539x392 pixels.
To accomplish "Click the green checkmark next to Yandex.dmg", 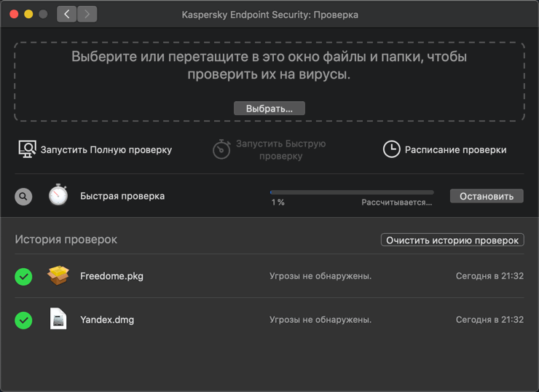I will (23, 320).
